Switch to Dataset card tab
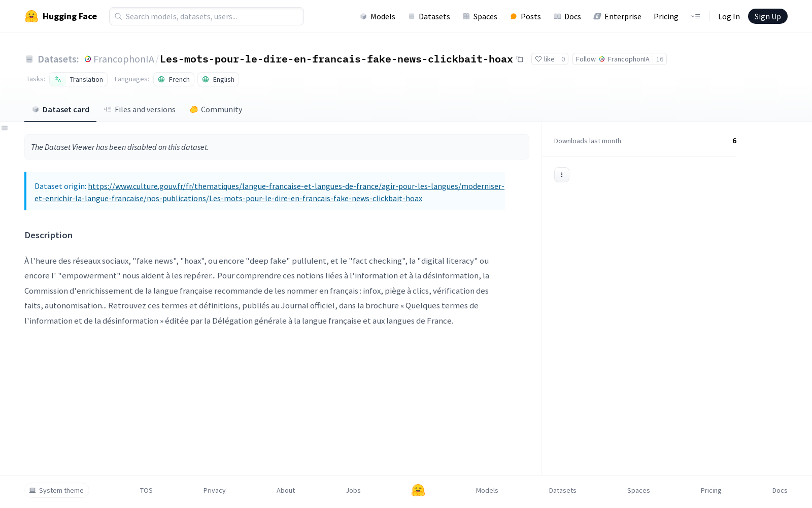Screen dimensions: 812x508 pyautogui.click(x=60, y=109)
